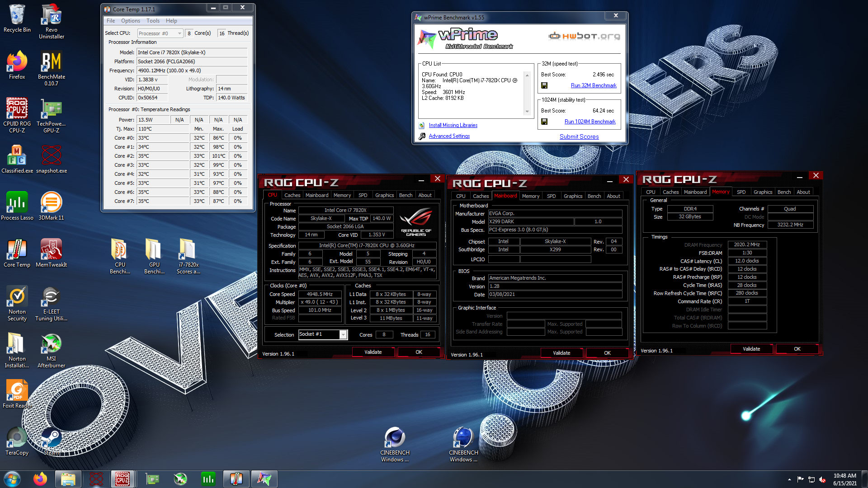Open CPU Benchmarks desktop folder
This screenshot has height=488, width=868.
[120, 256]
